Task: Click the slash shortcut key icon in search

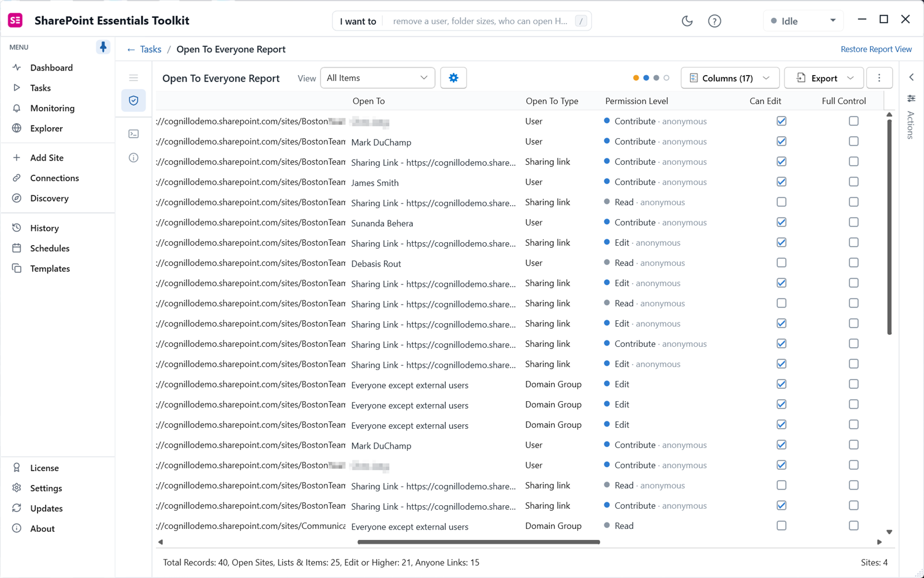Action: [x=581, y=21]
